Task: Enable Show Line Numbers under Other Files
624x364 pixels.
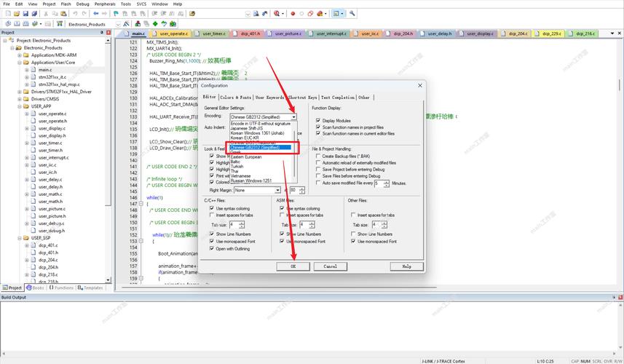Action: (x=353, y=234)
